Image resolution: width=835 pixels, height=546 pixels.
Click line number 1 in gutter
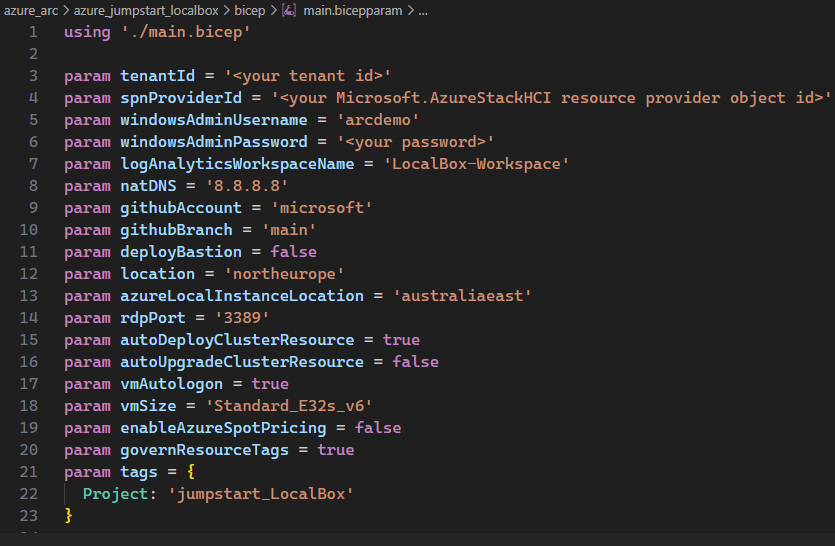[x=33, y=32]
